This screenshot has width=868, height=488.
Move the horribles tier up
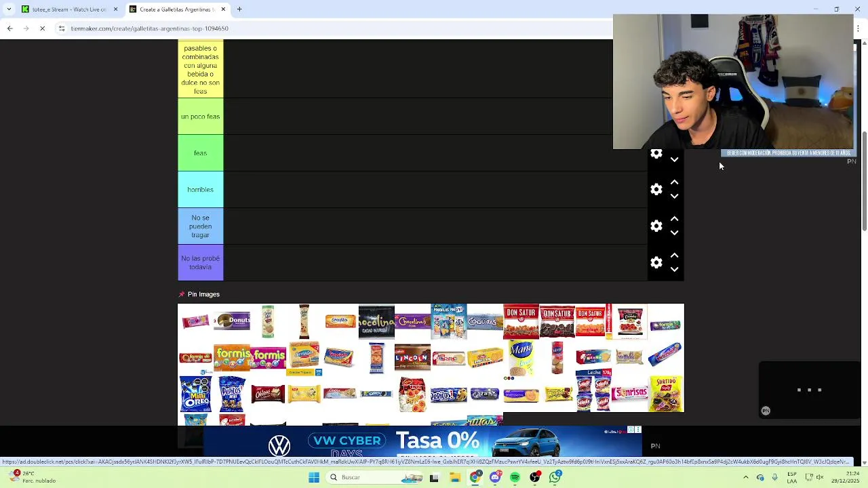coord(674,183)
